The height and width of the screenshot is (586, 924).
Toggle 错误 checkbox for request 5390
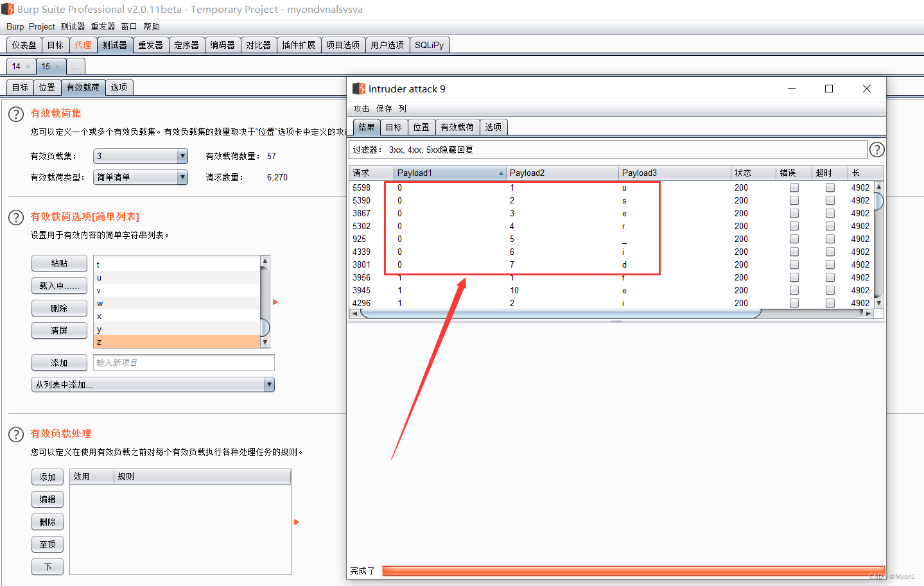[x=794, y=200]
